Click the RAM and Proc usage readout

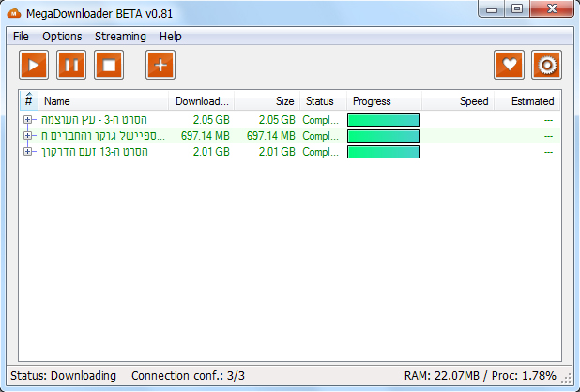click(x=481, y=376)
